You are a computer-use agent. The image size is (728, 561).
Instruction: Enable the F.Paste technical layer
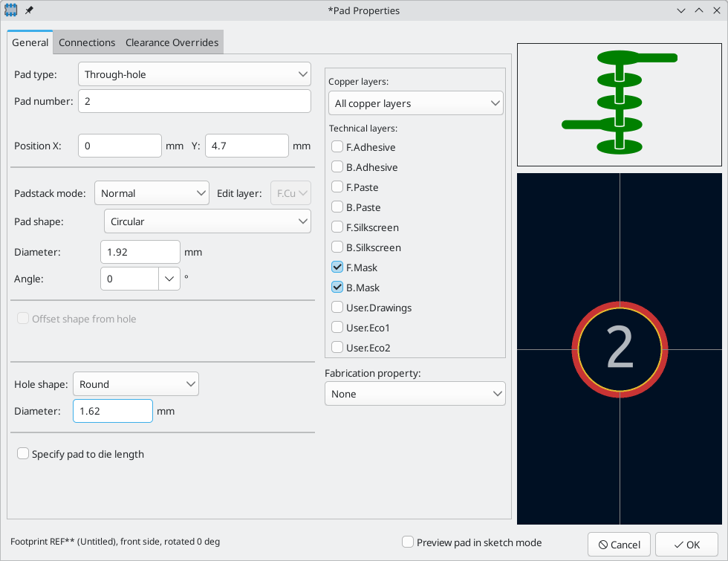[337, 187]
